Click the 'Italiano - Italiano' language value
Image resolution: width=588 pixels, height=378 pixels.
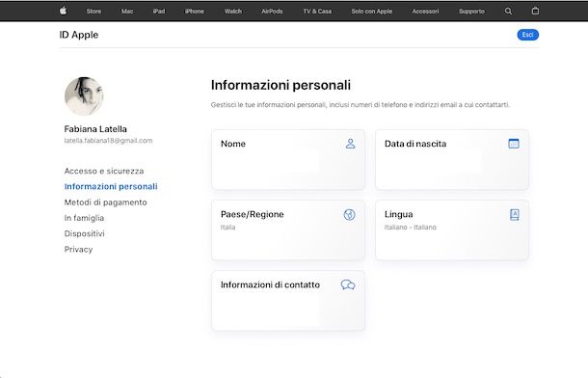coord(411,228)
